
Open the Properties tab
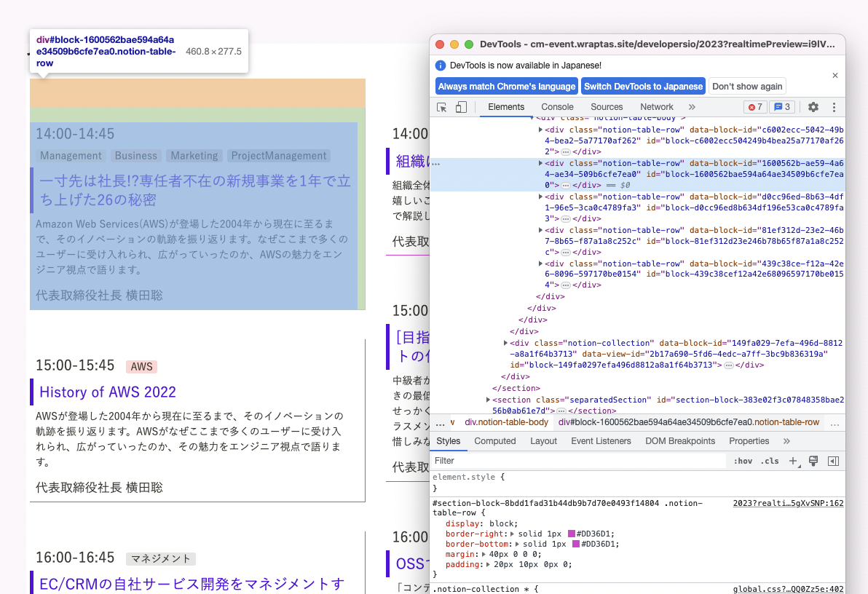pyautogui.click(x=749, y=441)
